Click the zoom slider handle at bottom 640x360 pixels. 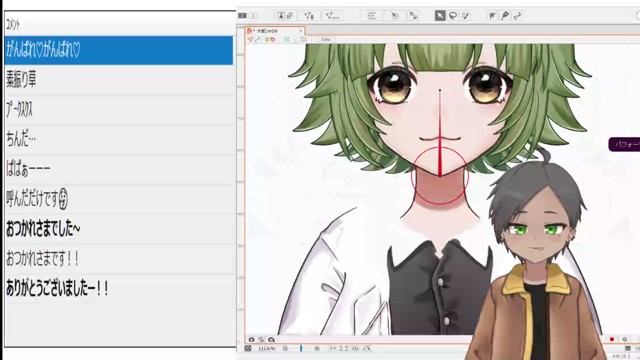301,348
